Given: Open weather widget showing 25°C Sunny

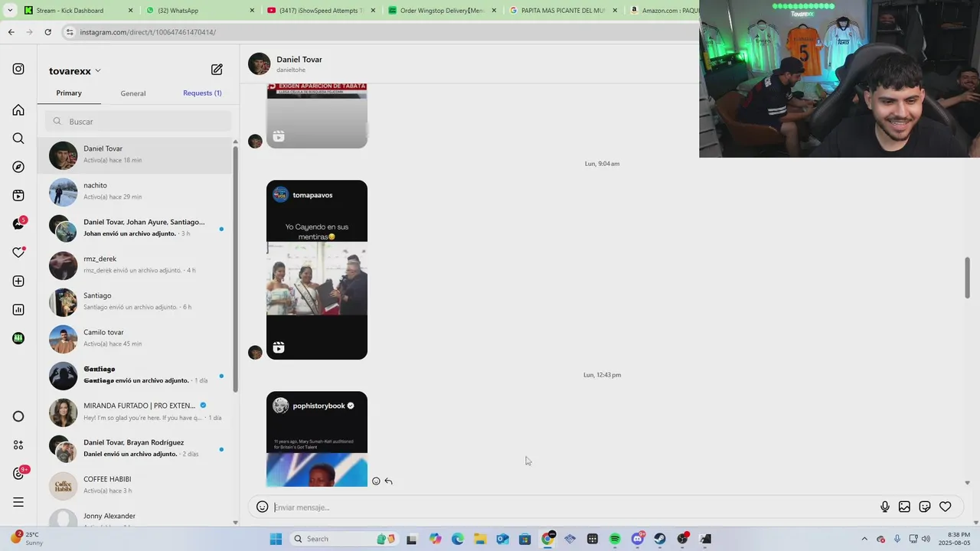Looking at the screenshot, I should pyautogui.click(x=27, y=539).
